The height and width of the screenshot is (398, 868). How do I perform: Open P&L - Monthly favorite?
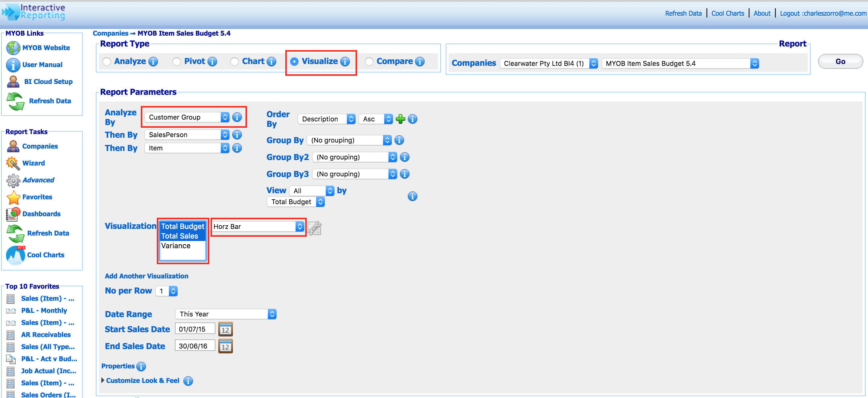pyautogui.click(x=44, y=310)
